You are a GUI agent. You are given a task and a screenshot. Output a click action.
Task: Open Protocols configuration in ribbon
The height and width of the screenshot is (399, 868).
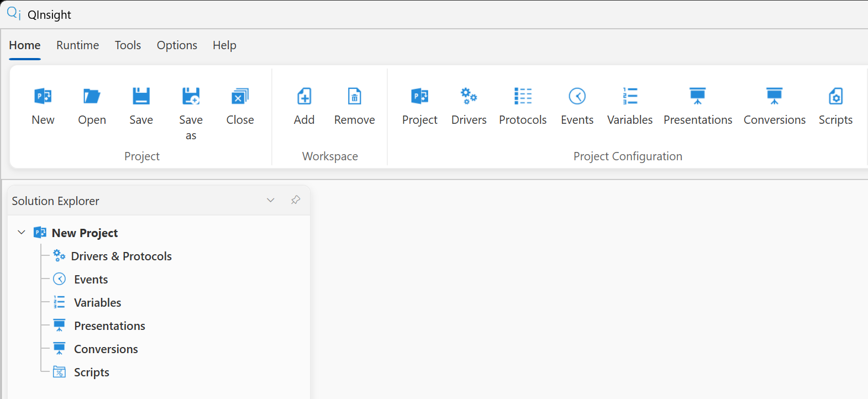pos(523,97)
